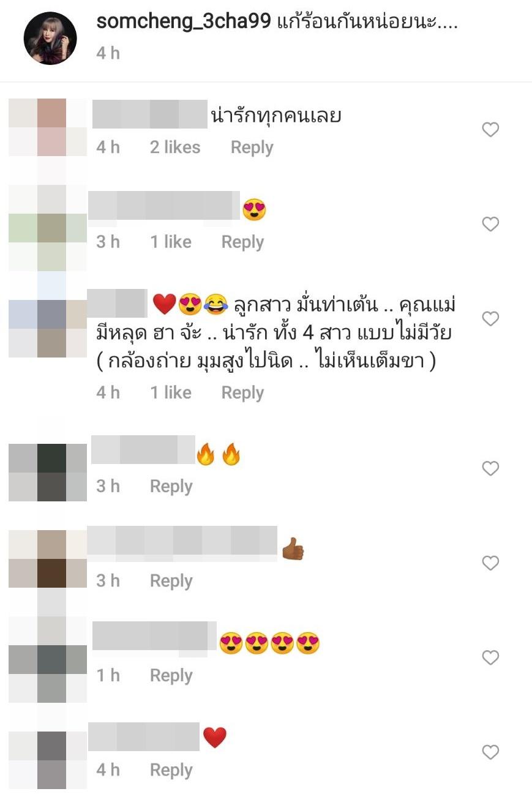Image resolution: width=532 pixels, height=805 pixels.
Task: View the 1 like on the heart-eyes emoji comment
Action: (x=171, y=242)
